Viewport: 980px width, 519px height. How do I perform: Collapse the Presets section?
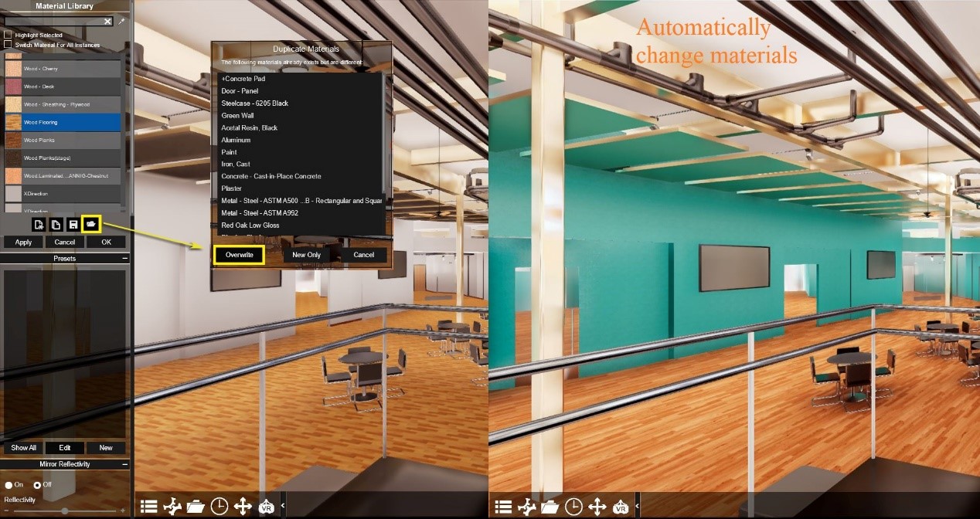pos(125,259)
